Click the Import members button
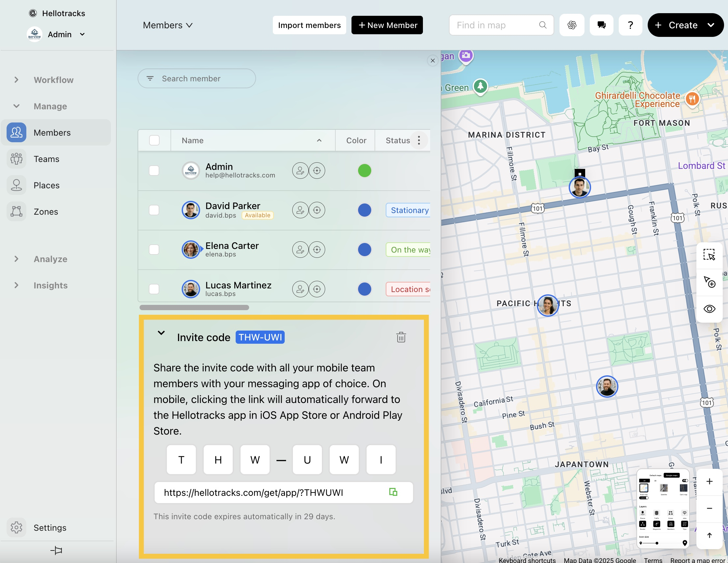Screen dimensions: 728x563 coord(309,25)
